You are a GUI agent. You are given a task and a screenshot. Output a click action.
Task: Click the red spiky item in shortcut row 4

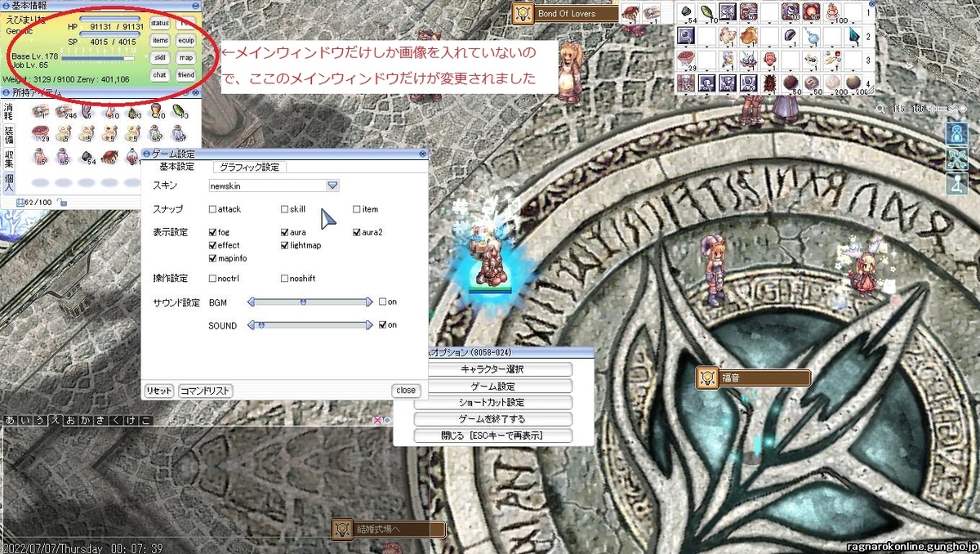click(x=768, y=83)
